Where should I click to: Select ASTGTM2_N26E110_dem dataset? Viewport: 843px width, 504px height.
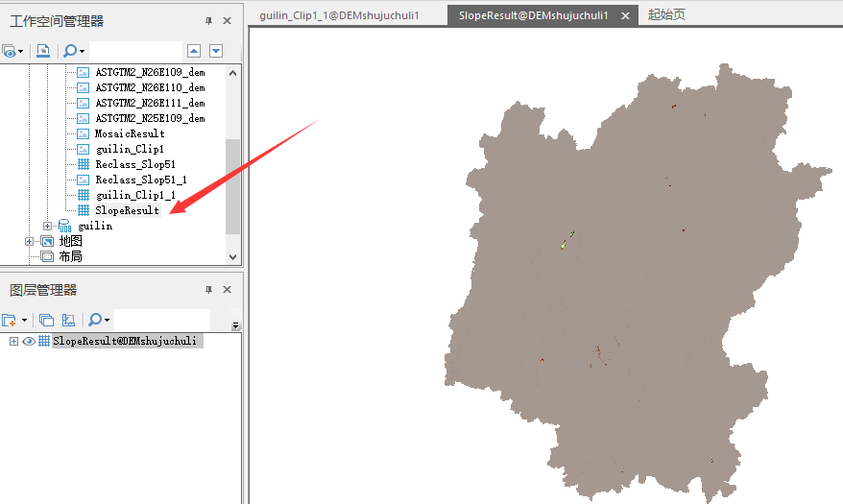click(150, 87)
